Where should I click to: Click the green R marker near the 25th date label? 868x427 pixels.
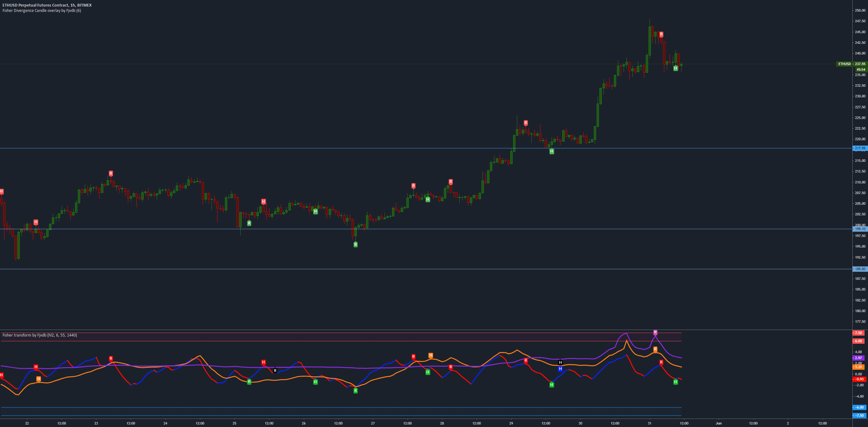(x=249, y=223)
